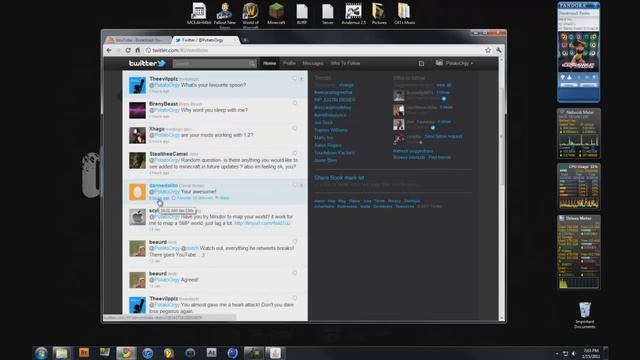Click Find friends link
This screenshot has width=640, height=360.
tap(440, 157)
